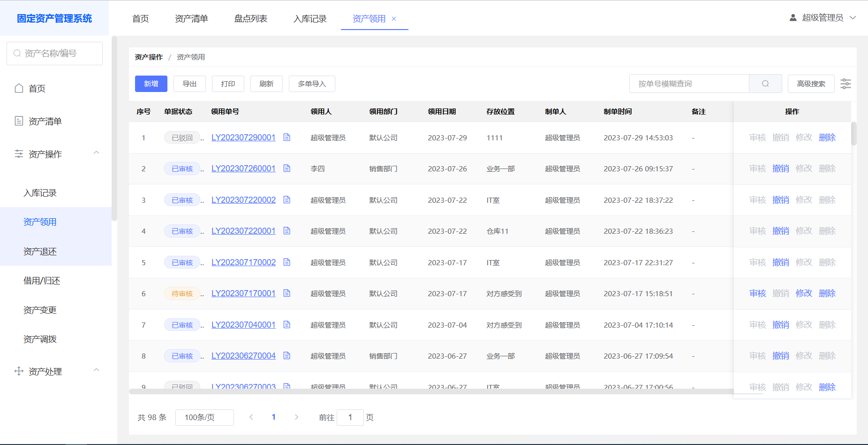Open the column settings filter icon

coord(845,84)
